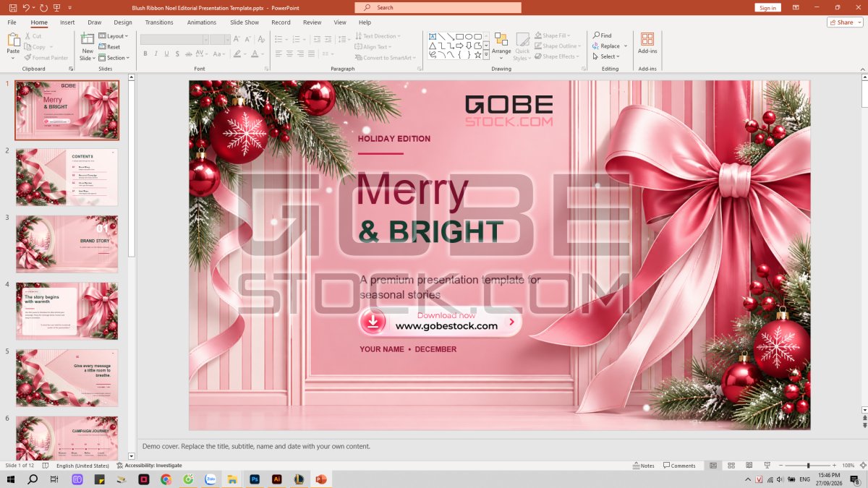The width and height of the screenshot is (868, 488).
Task: Open Reading View from status bar
Action: click(x=748, y=466)
